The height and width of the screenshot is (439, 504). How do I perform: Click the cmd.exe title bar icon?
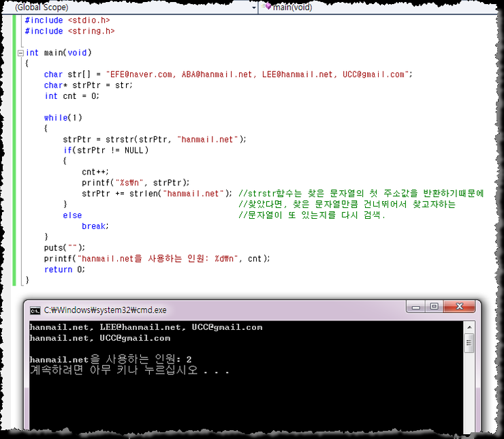pyautogui.click(x=35, y=310)
